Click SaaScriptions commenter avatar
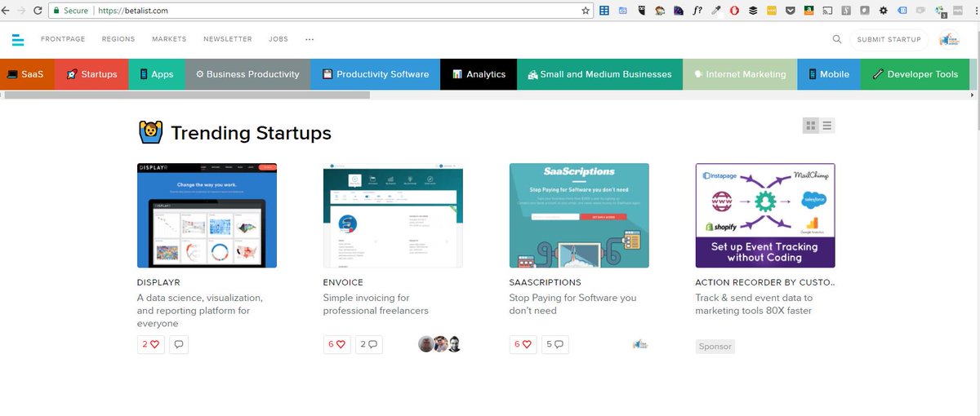 coord(640,344)
